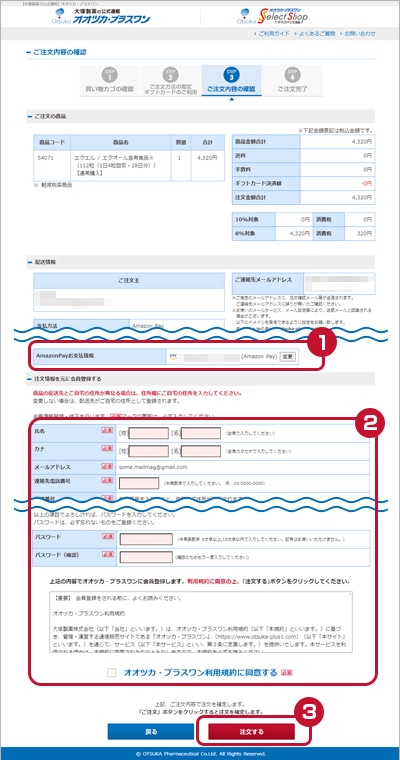Click the 商品金額合計 row label
Screen dimensions: 400x760
266,142
